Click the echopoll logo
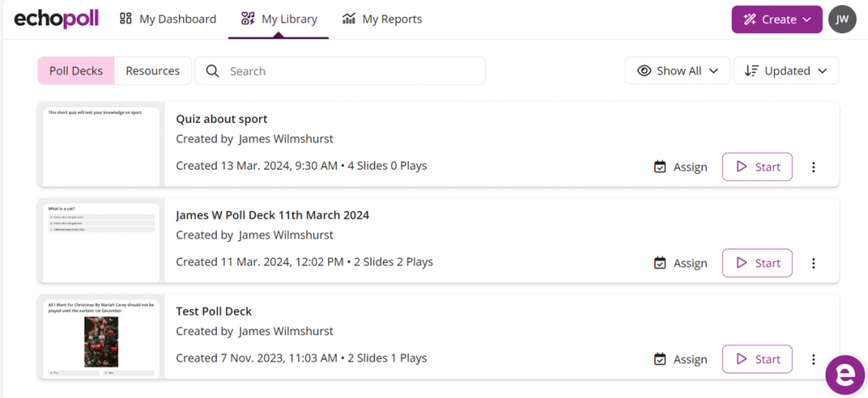 (57, 19)
